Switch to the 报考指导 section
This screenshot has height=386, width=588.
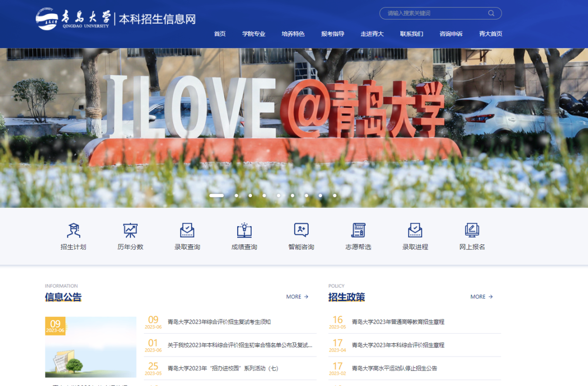click(x=333, y=34)
